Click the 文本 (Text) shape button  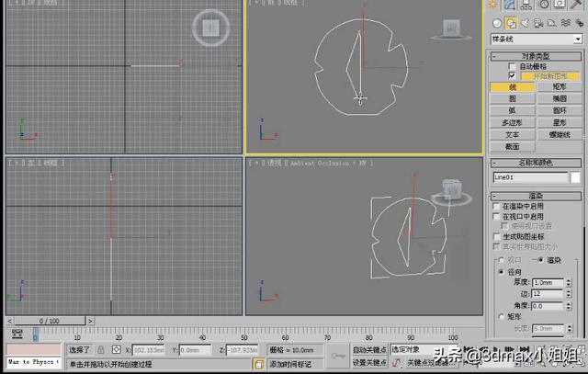[513, 135]
